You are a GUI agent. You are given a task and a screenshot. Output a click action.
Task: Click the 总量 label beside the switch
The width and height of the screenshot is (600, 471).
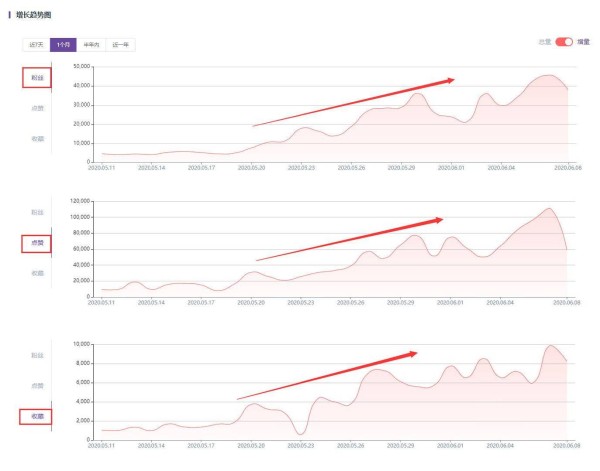point(545,42)
